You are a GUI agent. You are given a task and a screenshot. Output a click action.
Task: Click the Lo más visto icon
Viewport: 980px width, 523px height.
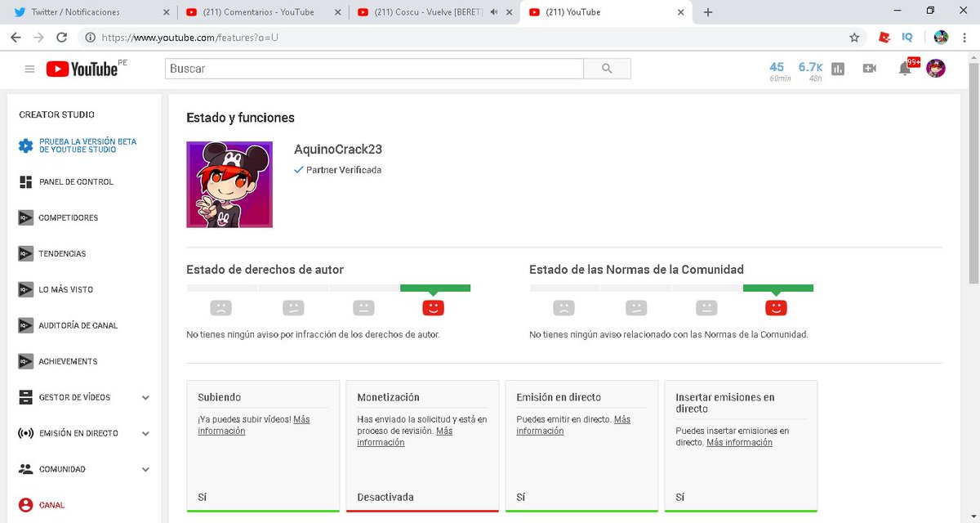(25, 290)
